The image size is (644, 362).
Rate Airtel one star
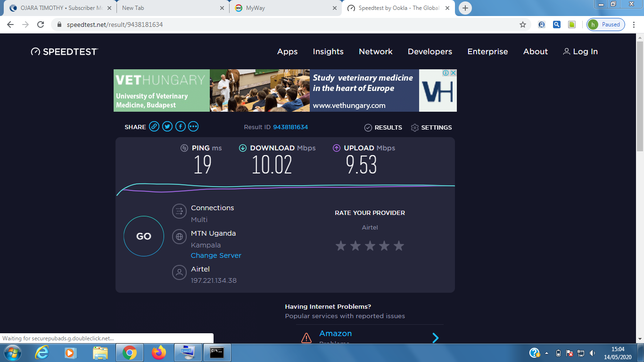pyautogui.click(x=341, y=246)
